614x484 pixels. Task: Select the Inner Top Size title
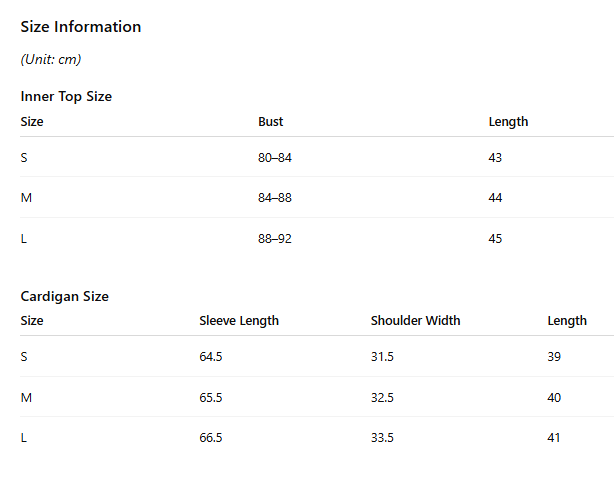66,96
